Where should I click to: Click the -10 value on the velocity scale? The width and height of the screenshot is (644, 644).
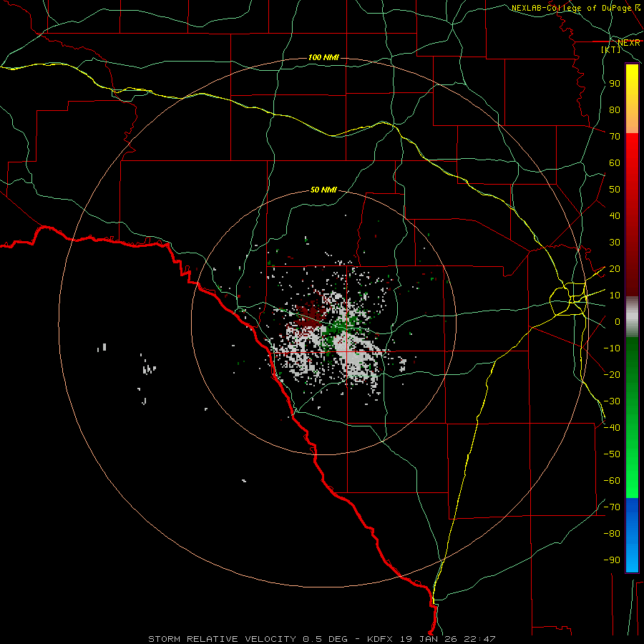[x=612, y=348]
